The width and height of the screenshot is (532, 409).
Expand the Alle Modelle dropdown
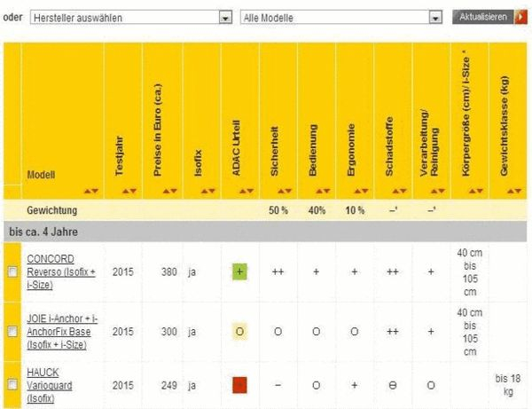coord(341,18)
